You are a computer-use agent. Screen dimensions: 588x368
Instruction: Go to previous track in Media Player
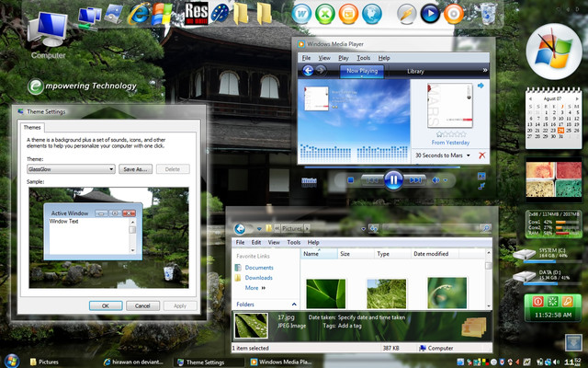pyautogui.click(x=372, y=180)
